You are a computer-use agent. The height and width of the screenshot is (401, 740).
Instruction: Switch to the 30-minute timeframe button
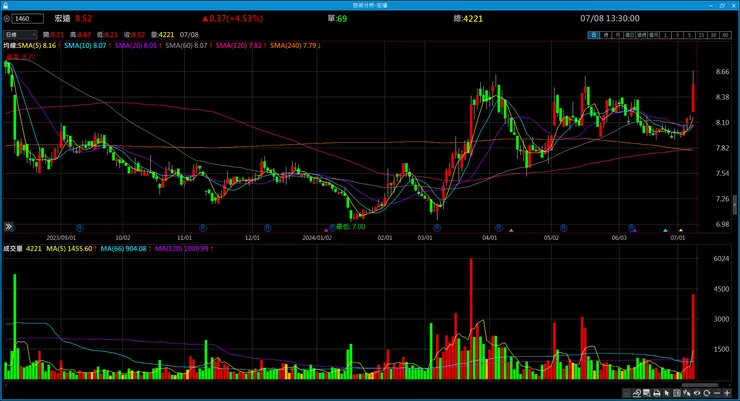[x=713, y=35]
